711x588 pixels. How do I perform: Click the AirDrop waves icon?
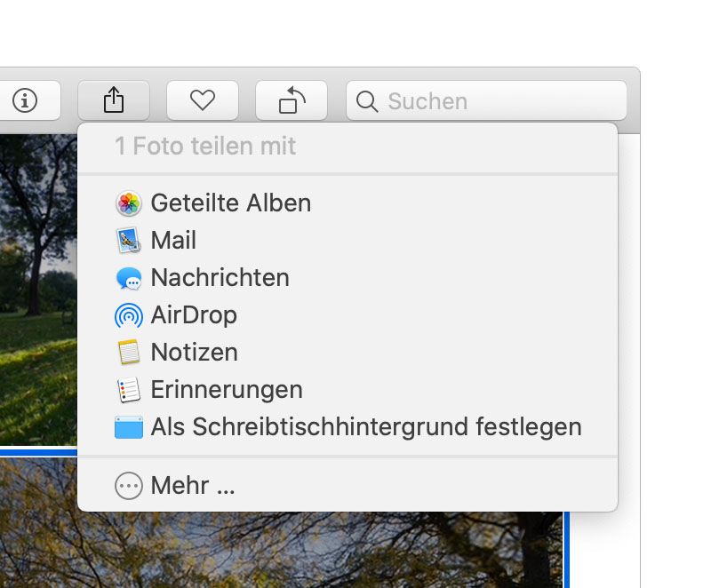coord(129,315)
